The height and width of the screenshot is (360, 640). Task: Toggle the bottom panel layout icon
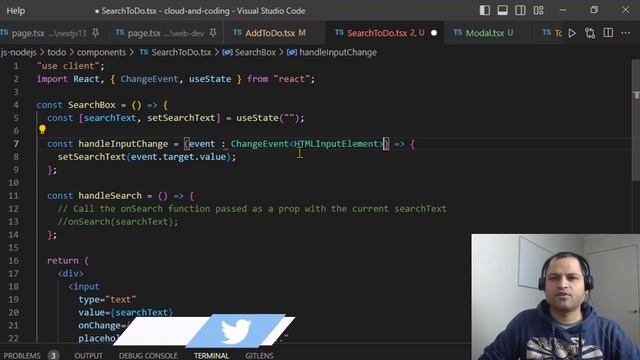coord(502,10)
